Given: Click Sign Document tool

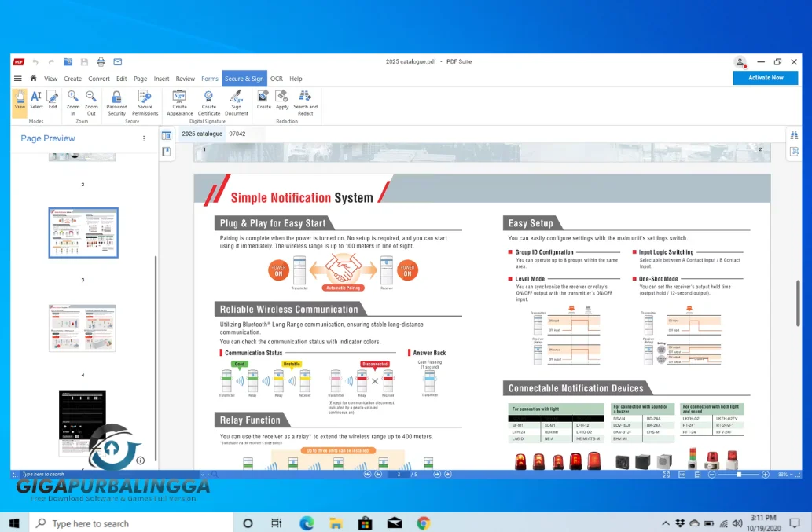Looking at the screenshot, I should tap(237, 103).
